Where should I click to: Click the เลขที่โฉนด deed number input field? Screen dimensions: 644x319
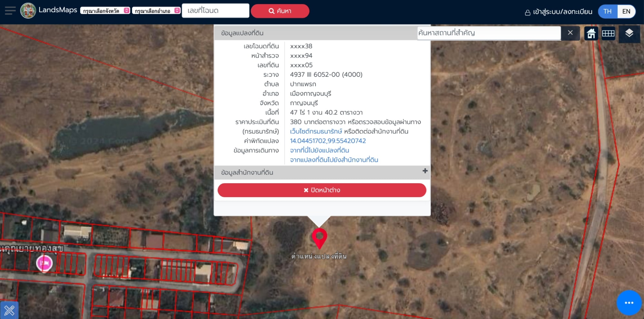coord(215,11)
